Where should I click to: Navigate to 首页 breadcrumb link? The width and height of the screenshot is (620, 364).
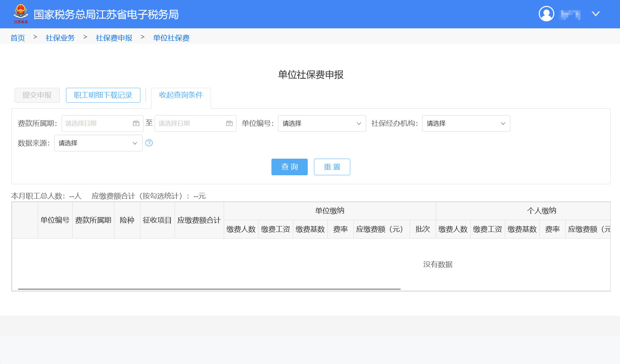tap(18, 38)
